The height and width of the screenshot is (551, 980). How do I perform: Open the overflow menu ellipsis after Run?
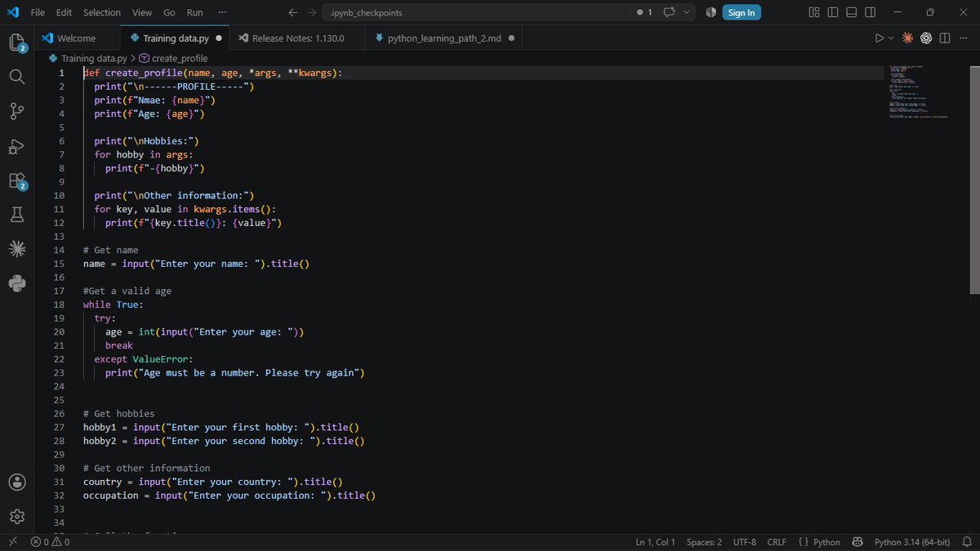pos(223,12)
